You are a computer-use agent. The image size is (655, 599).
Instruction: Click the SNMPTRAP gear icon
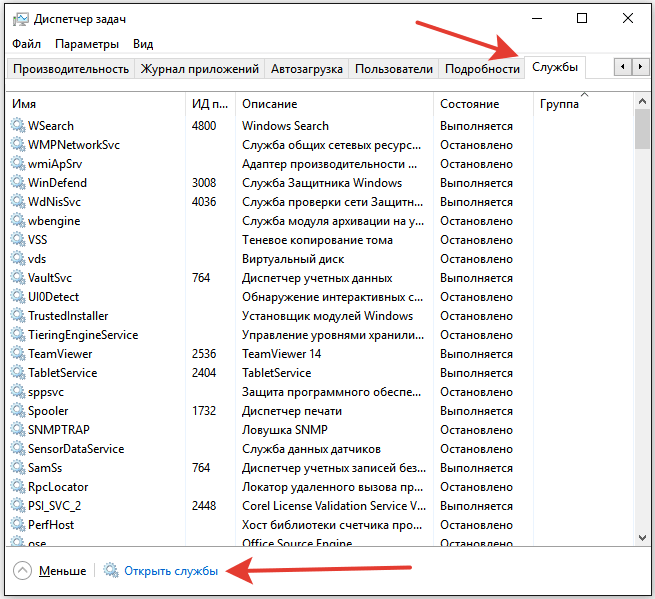coord(18,429)
